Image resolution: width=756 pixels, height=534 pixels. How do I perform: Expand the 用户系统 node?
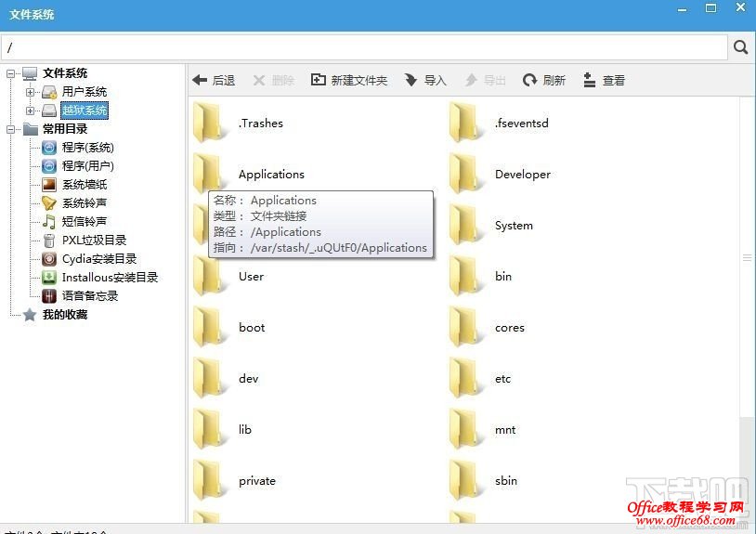tap(30, 92)
